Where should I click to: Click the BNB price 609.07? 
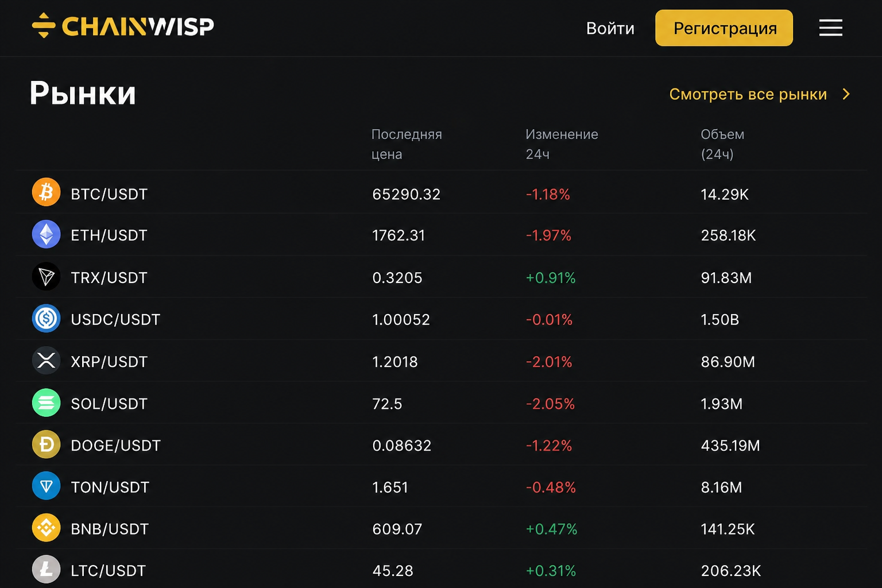[x=397, y=529]
